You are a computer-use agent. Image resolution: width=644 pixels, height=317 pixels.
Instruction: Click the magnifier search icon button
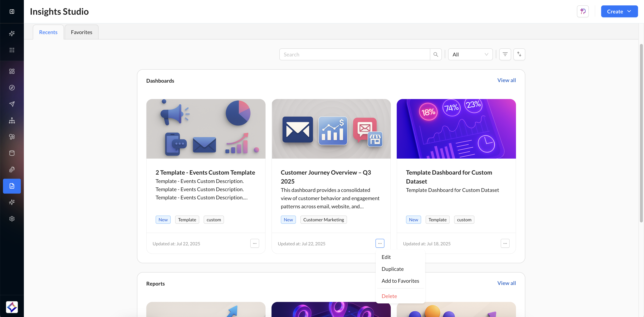pos(435,55)
